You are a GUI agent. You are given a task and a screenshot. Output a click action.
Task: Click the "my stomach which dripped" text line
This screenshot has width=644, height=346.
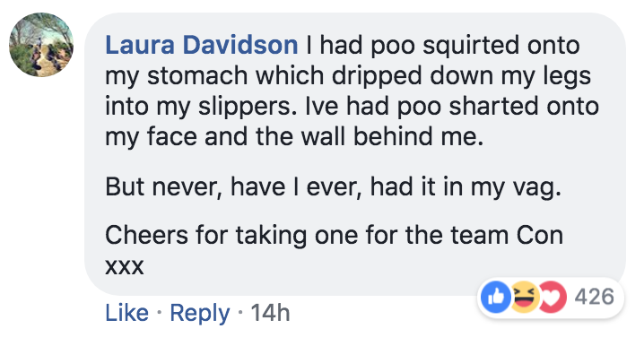point(348,76)
